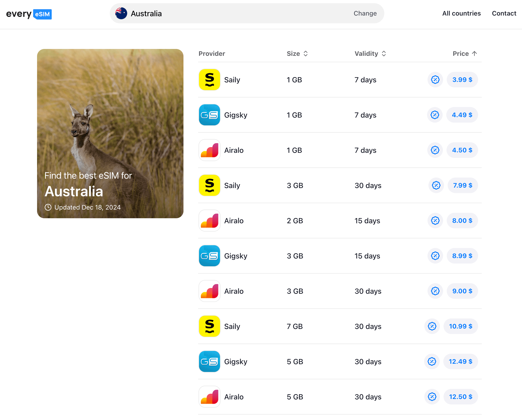Click discount icon for Airalo 2 GB
522x420 pixels.
tap(435, 221)
